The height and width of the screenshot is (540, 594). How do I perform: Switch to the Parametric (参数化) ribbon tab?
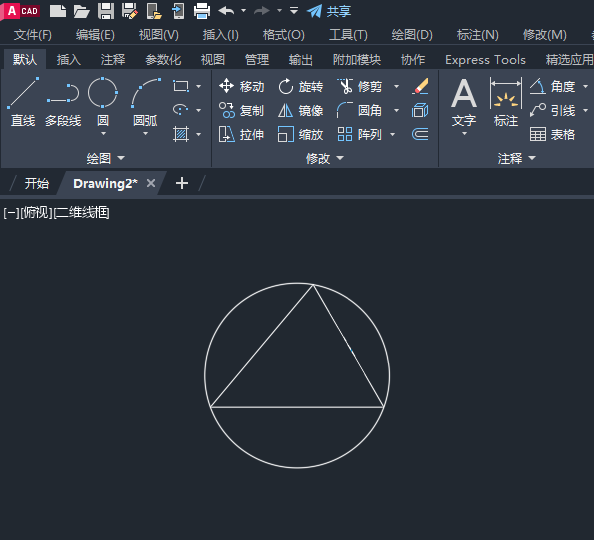pyautogui.click(x=163, y=59)
